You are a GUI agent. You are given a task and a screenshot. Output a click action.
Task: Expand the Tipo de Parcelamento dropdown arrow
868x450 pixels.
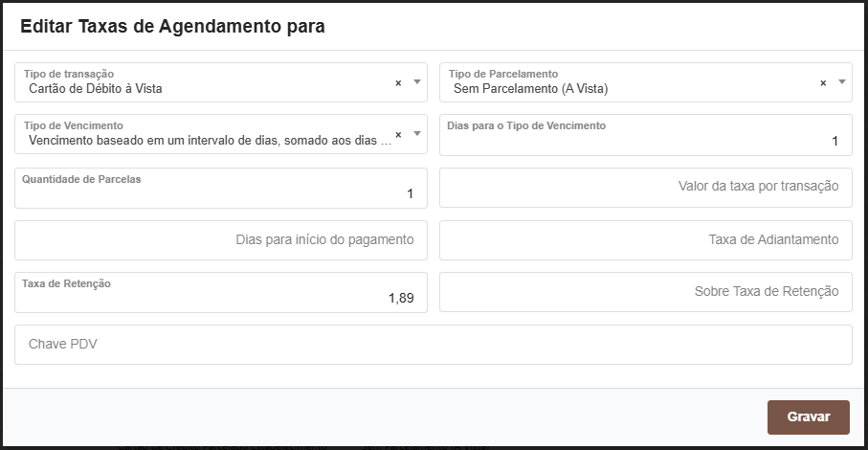[841, 82]
